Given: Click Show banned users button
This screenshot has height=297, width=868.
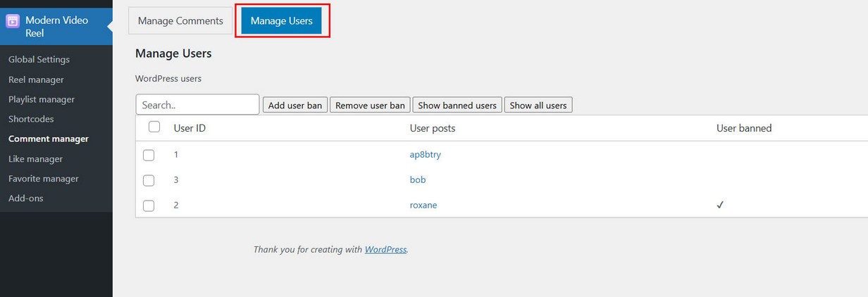Looking at the screenshot, I should coord(457,106).
